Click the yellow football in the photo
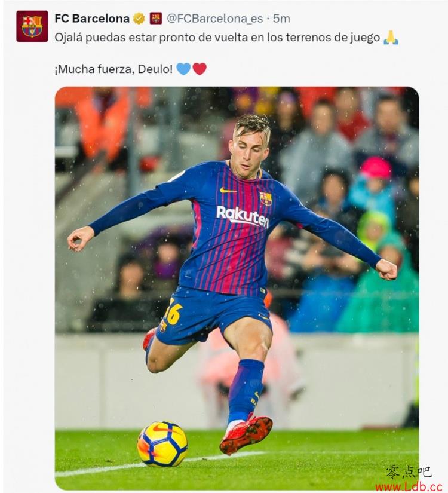The height and width of the screenshot is (493, 448). [x=162, y=444]
